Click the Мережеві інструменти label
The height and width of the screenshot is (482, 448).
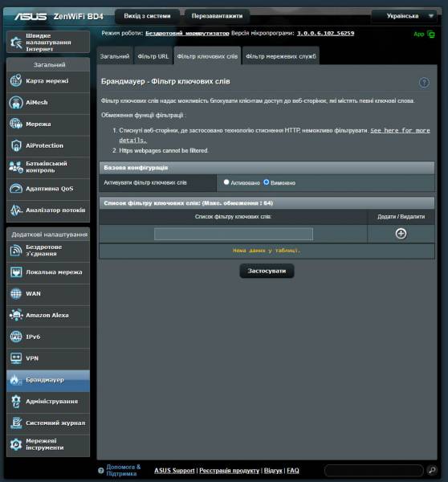pyautogui.click(x=44, y=444)
